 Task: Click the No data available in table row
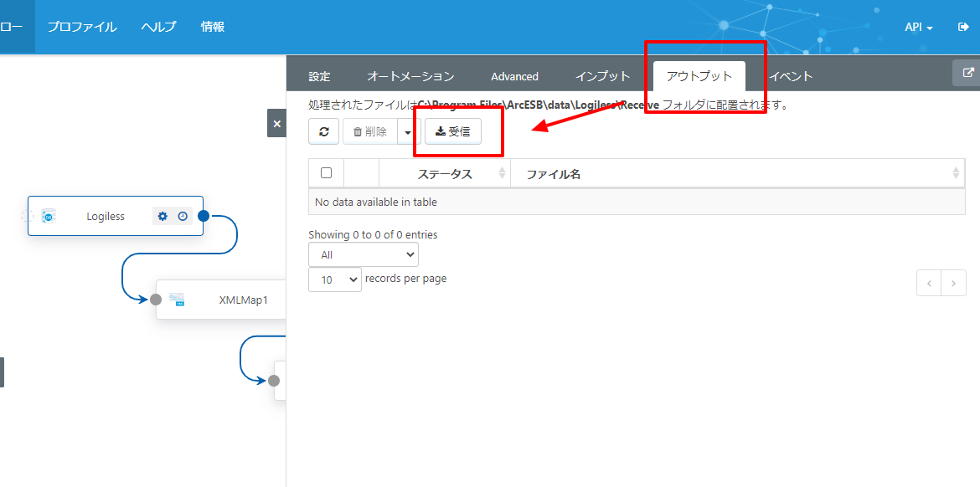click(x=637, y=202)
